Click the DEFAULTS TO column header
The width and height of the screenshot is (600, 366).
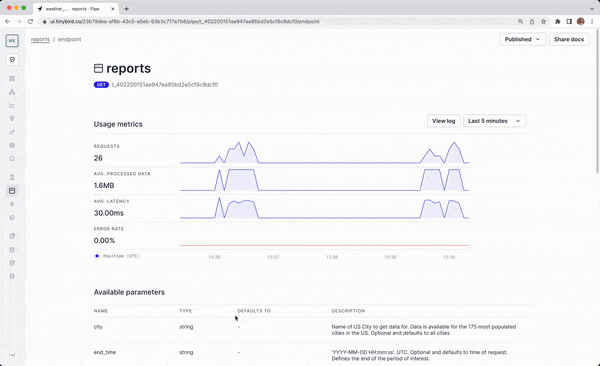[x=254, y=311]
